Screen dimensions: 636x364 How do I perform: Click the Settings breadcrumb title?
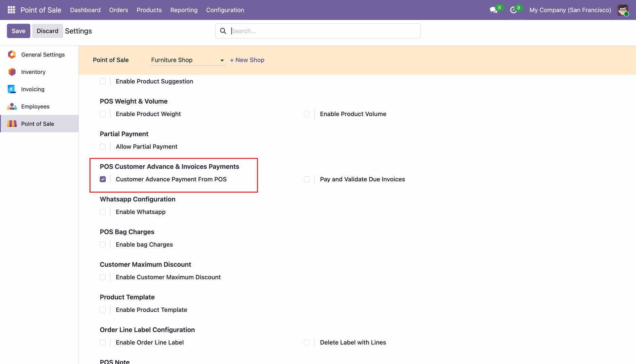coord(79,31)
